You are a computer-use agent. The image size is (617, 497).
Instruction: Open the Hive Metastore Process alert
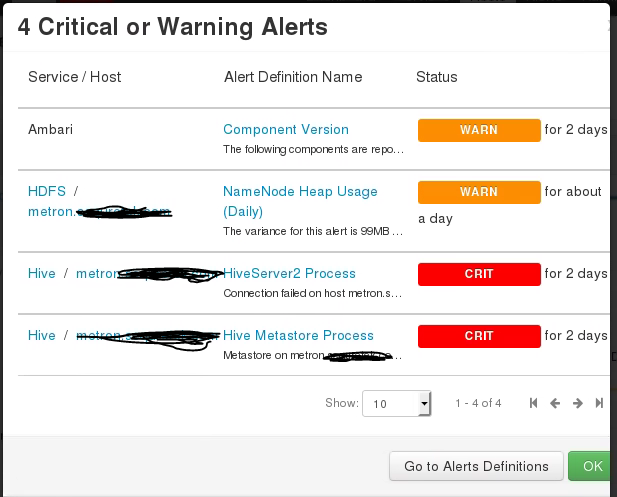298,335
